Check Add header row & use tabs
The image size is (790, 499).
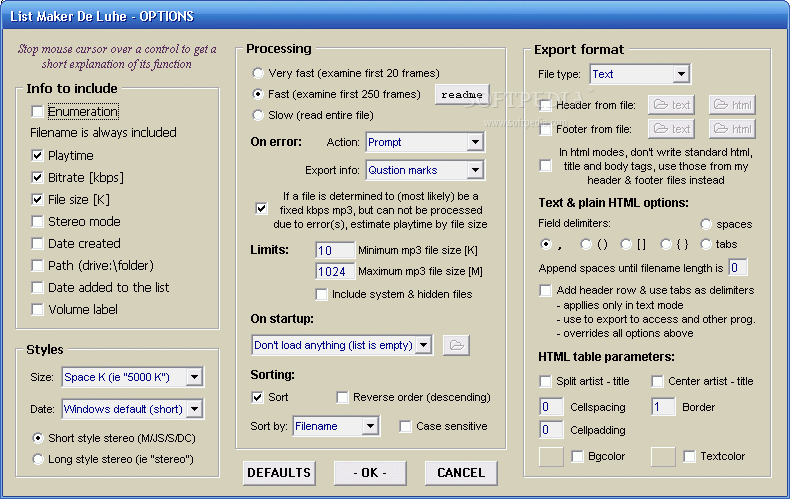point(545,290)
